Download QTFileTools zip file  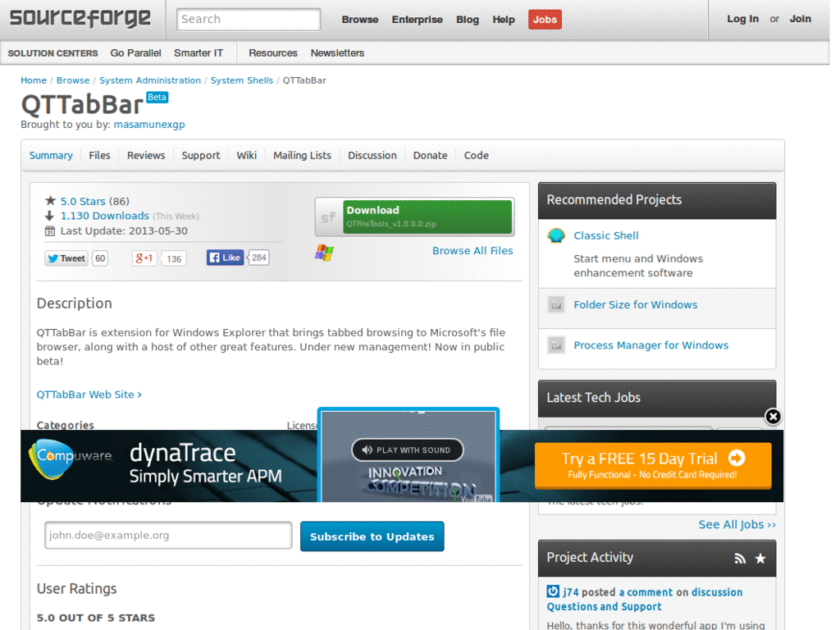click(427, 217)
